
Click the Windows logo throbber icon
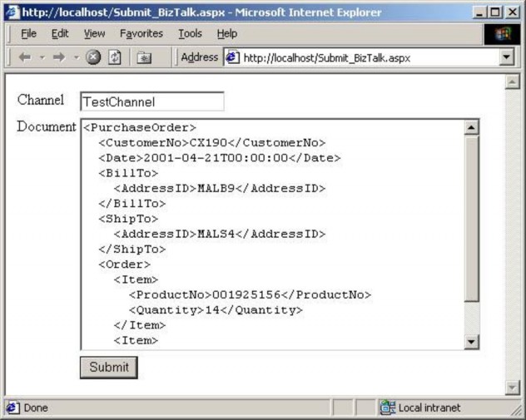click(x=501, y=34)
